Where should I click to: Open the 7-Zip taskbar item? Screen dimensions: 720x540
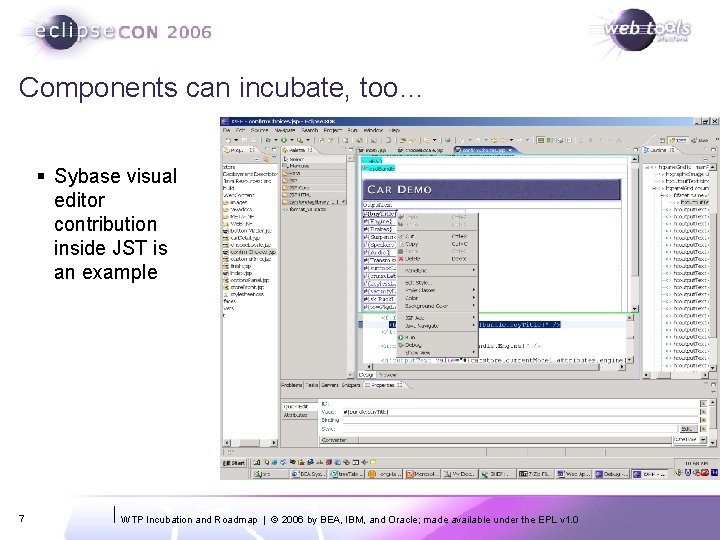pos(535,473)
